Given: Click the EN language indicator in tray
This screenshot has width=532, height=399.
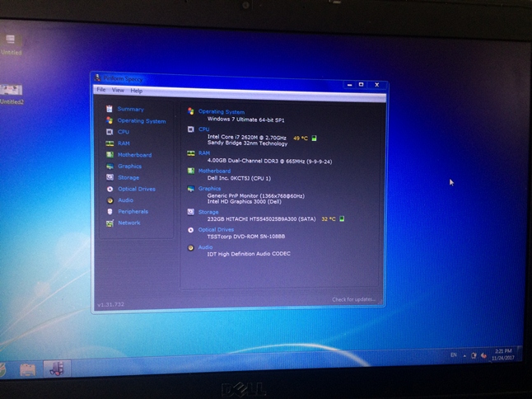Looking at the screenshot, I should coord(454,354).
